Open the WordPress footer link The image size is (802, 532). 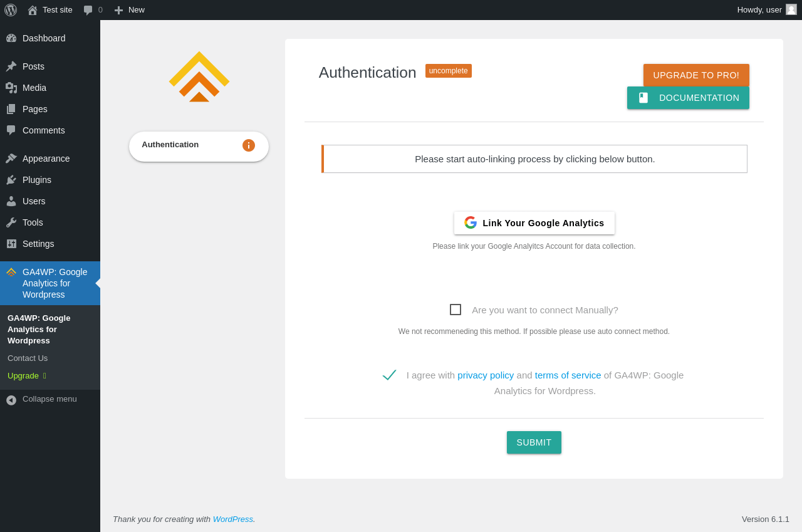pyautogui.click(x=233, y=519)
